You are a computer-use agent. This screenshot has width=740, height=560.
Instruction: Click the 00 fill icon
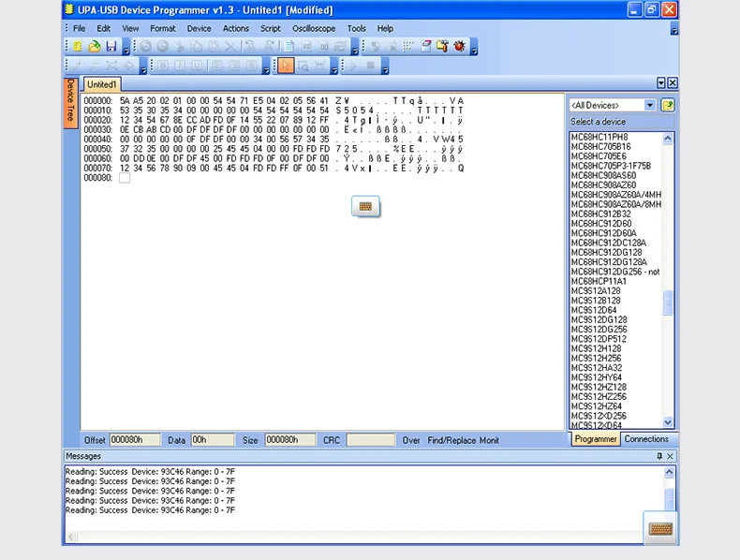coord(324,46)
